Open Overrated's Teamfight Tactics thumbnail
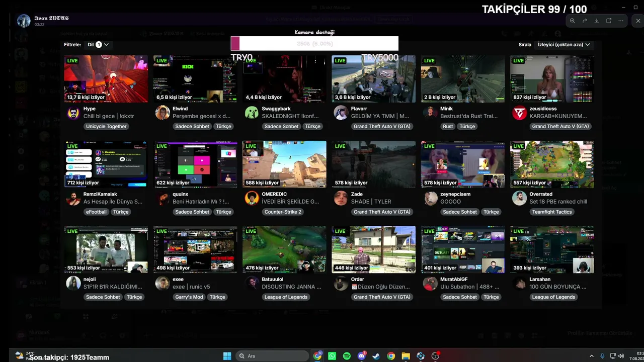 (x=552, y=164)
